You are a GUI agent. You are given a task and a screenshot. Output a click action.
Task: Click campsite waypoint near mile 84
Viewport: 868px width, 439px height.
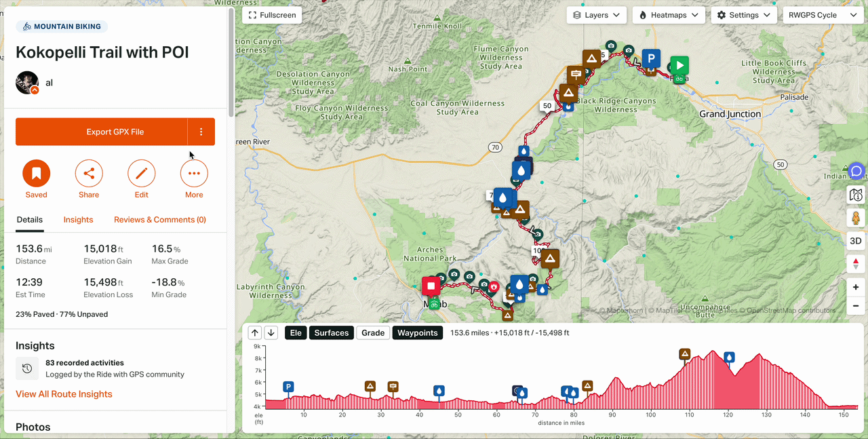coord(587,386)
